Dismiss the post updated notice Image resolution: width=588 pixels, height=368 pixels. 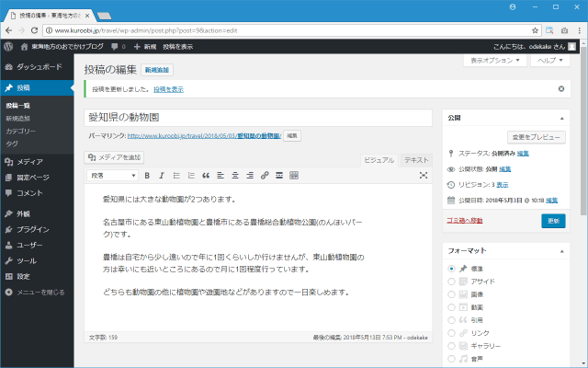561,89
